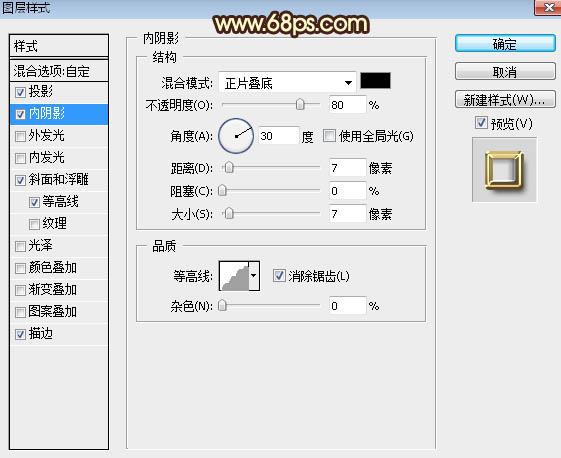Open the 内发光 settings row
Viewport: 561px width, 458px height.
pos(59,158)
